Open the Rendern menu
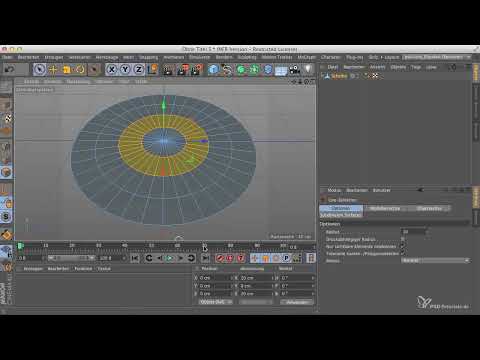Image resolution: width=480 pixels, height=360 pixels. coord(224,57)
